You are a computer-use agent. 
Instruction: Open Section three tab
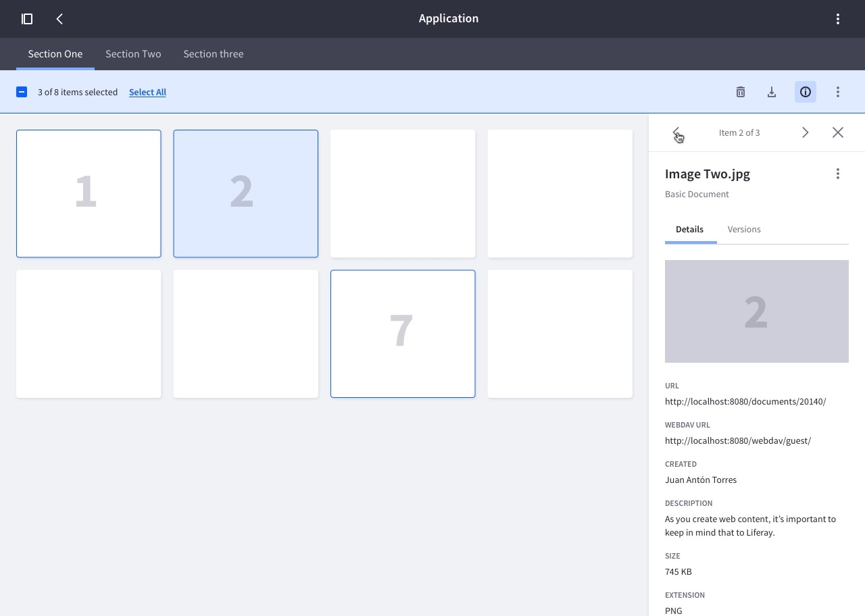[213, 54]
